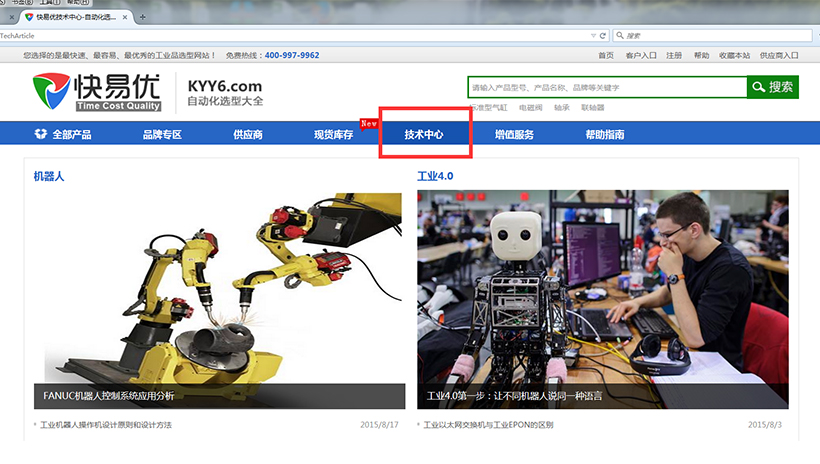This screenshot has height=464, width=820.
Task: Click 客户入口 customer login link
Action: coord(641,55)
